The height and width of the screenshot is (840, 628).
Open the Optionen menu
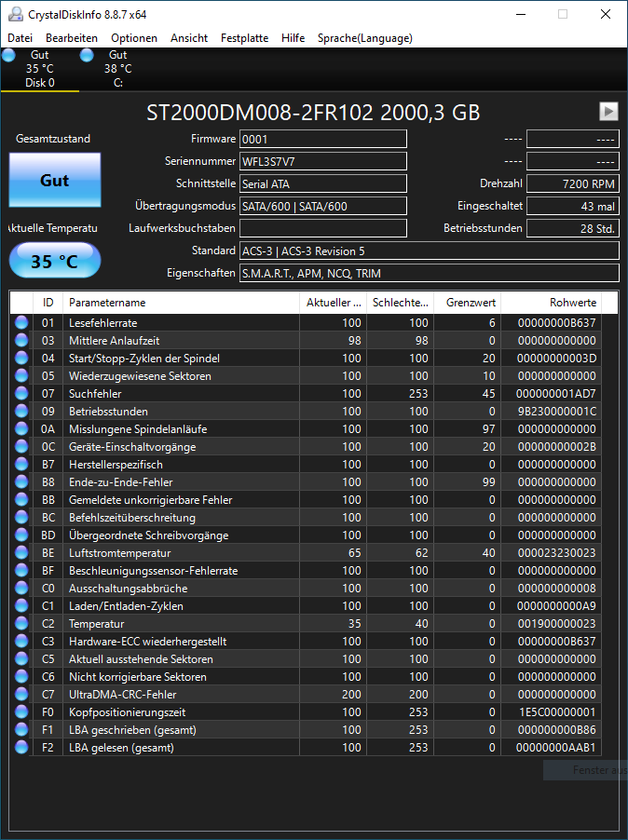click(x=134, y=38)
